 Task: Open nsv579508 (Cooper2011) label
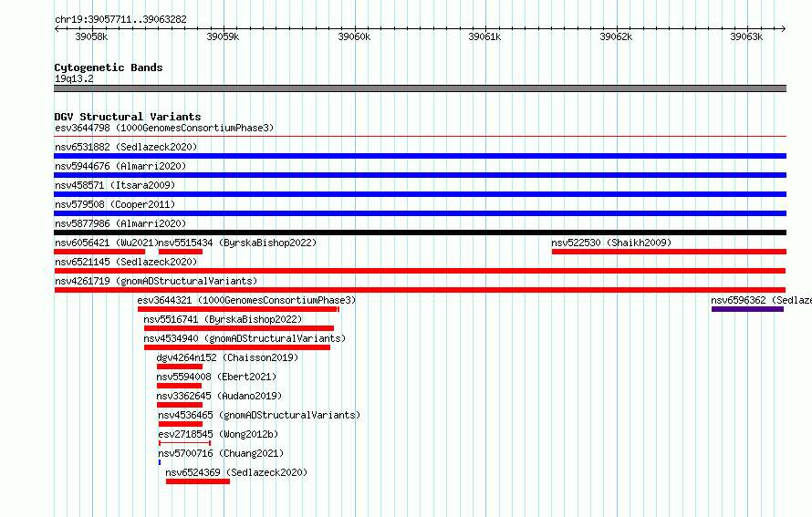115,204
